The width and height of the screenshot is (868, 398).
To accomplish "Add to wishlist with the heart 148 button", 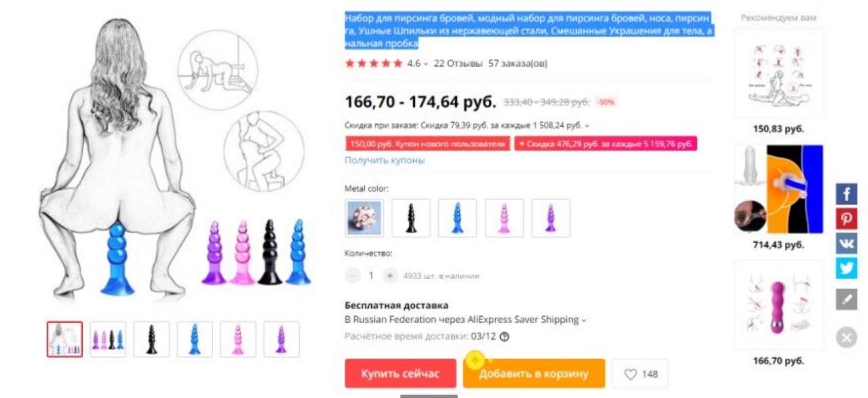I will pyautogui.click(x=640, y=374).
